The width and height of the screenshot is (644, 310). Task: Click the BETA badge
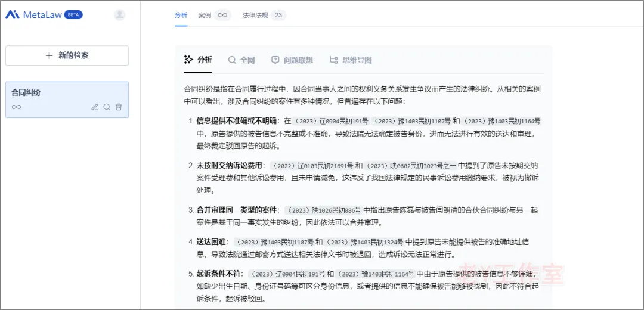coord(73,15)
